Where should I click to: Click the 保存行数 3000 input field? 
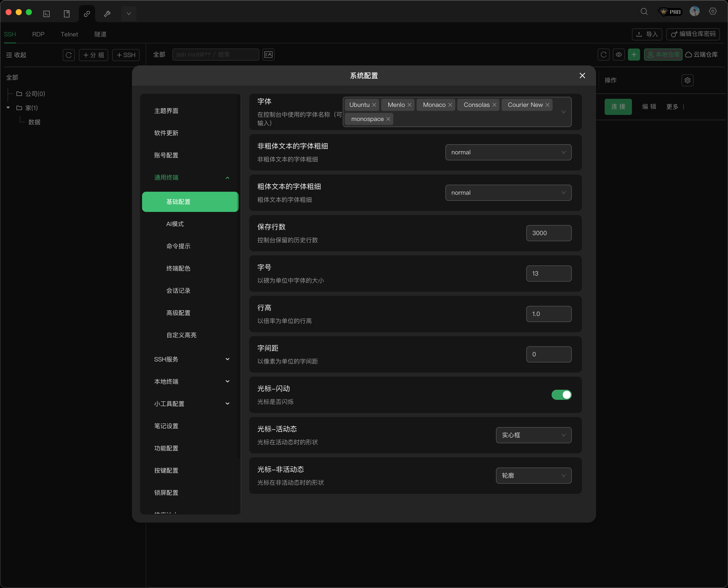548,233
